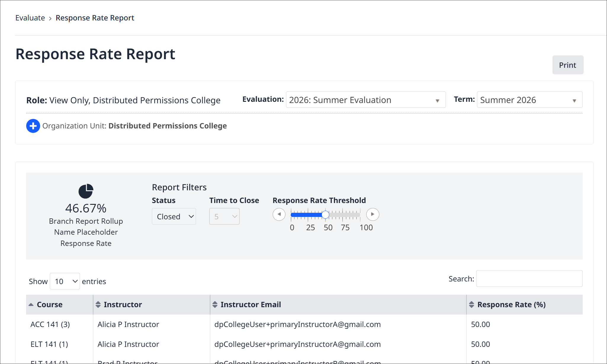Click Alicia P Instructor in ACC 141 row
The image size is (607, 364).
(x=128, y=324)
